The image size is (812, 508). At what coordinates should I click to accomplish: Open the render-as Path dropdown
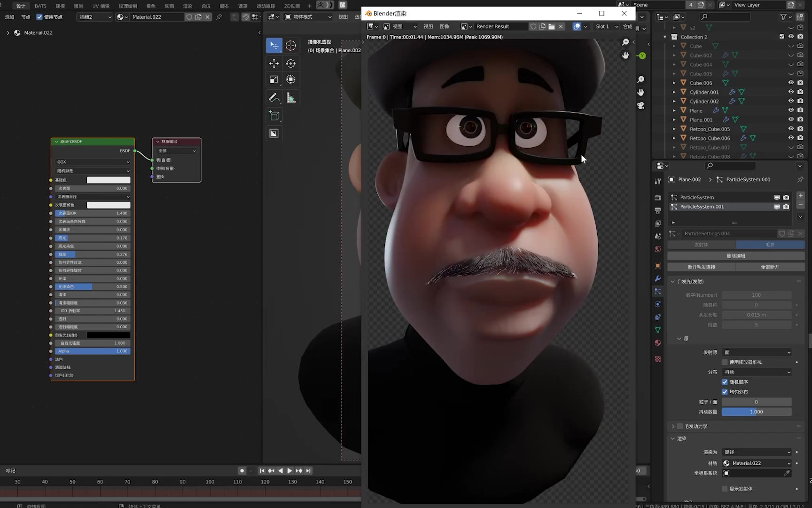click(757, 452)
